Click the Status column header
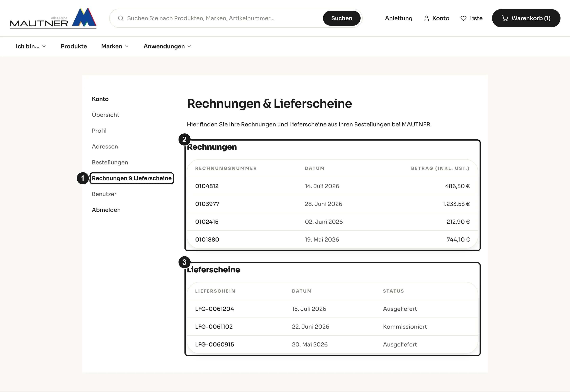Image resolution: width=570 pixels, height=392 pixels. click(x=393, y=291)
